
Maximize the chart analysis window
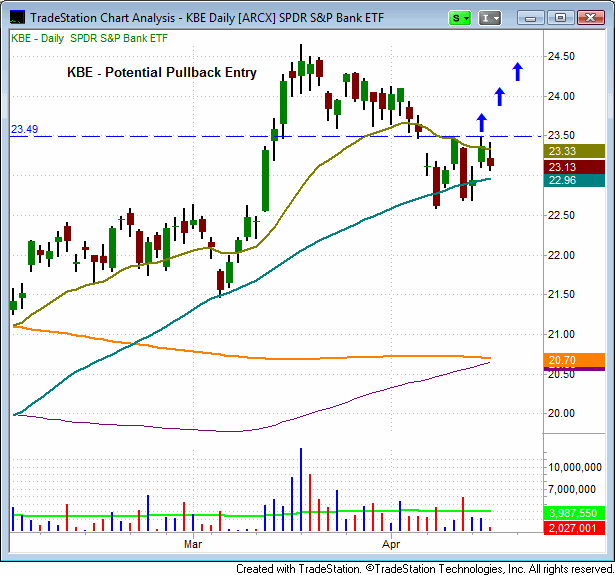(560, 18)
